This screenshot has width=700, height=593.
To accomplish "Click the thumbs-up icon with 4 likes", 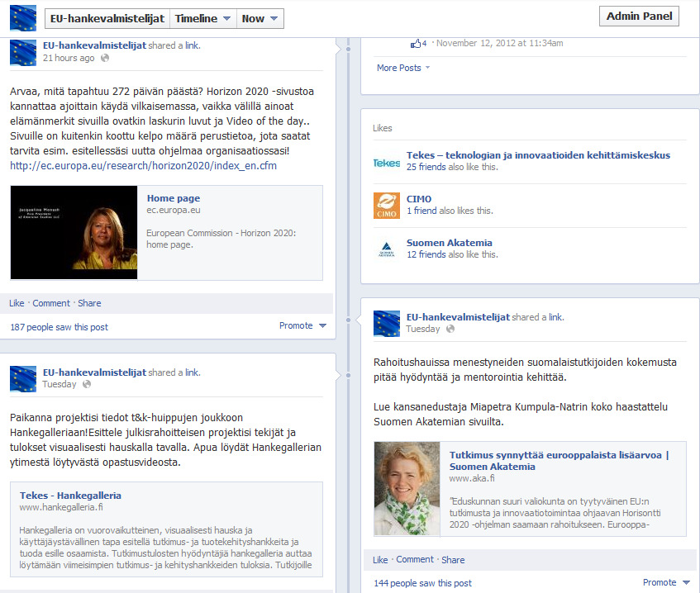I will click(x=416, y=43).
